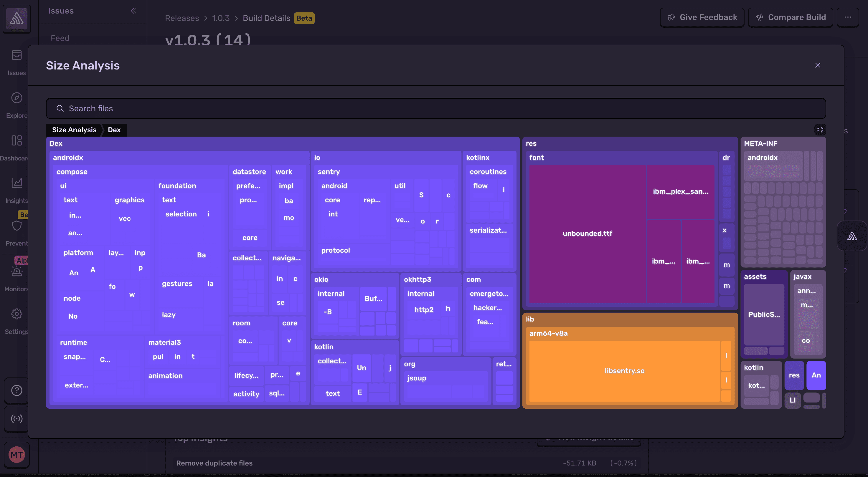Open the Insights chart icon
This screenshot has width=868, height=477.
point(16,183)
